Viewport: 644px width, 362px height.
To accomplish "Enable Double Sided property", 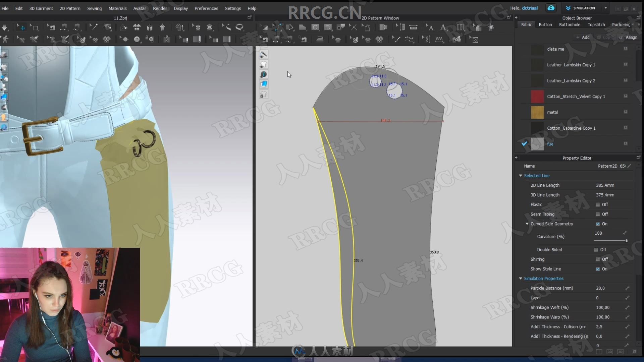I will point(596,249).
